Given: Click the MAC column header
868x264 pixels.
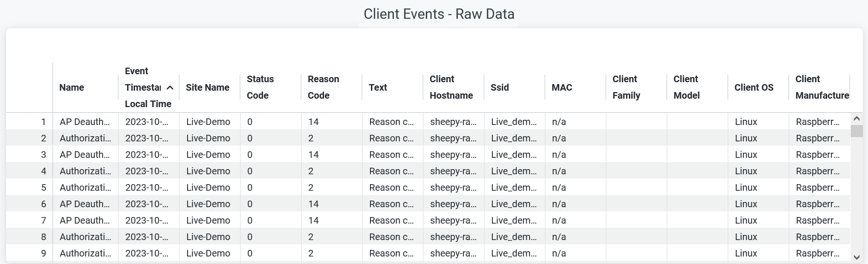Looking at the screenshot, I should pyautogui.click(x=562, y=87).
